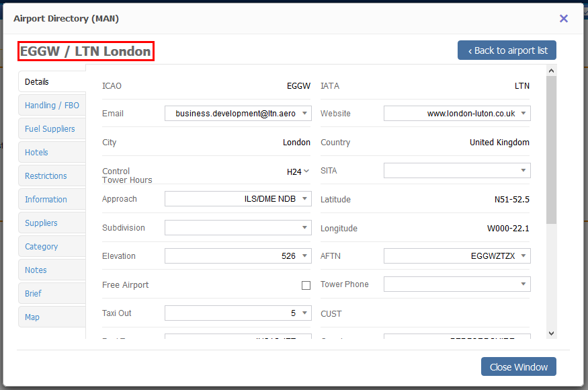Expand the Approach dropdown arrow
Screen dimensions: 588x390
pyautogui.click(x=304, y=198)
